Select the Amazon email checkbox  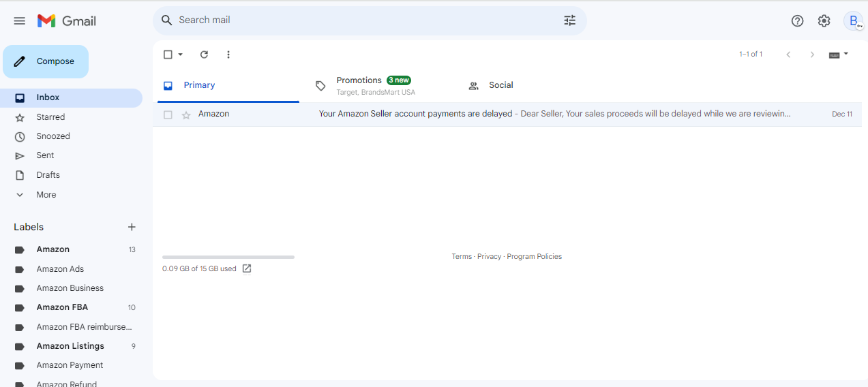tap(168, 114)
